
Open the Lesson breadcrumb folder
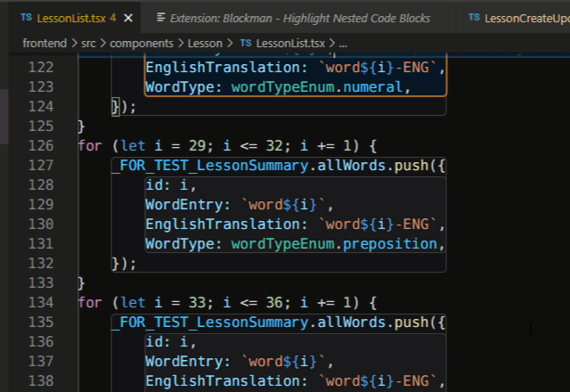[205, 44]
